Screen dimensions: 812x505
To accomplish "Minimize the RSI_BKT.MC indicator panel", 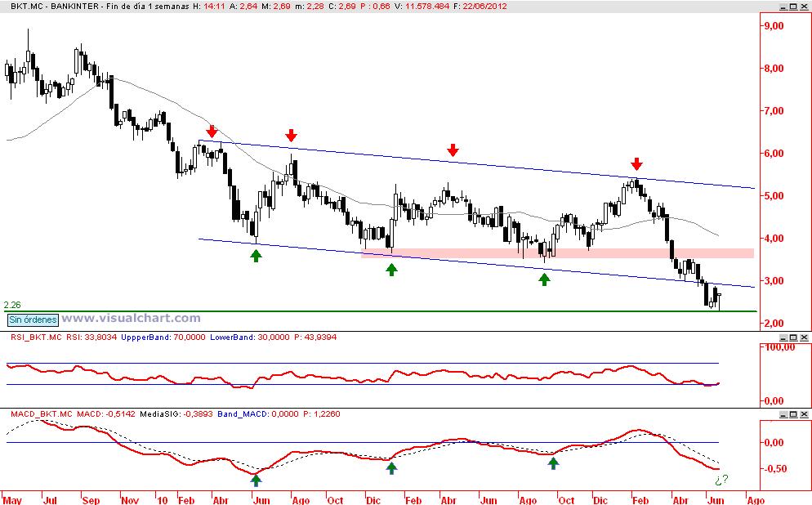I will [783, 337].
